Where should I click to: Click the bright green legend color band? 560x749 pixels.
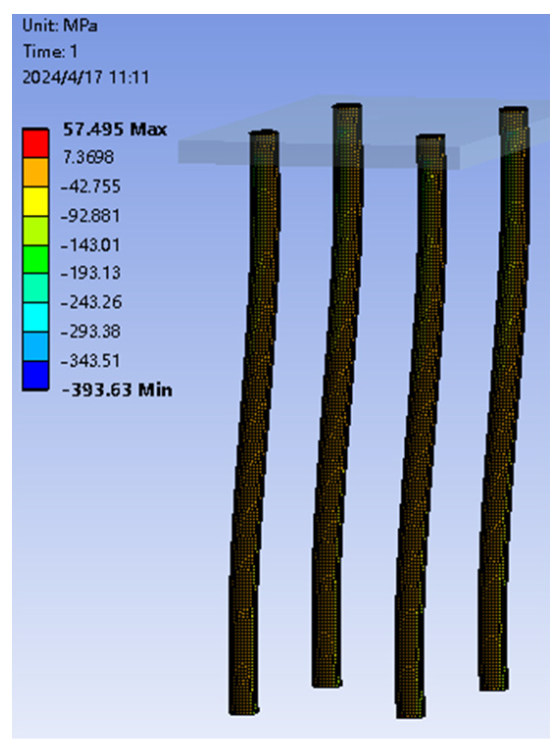coord(35,259)
